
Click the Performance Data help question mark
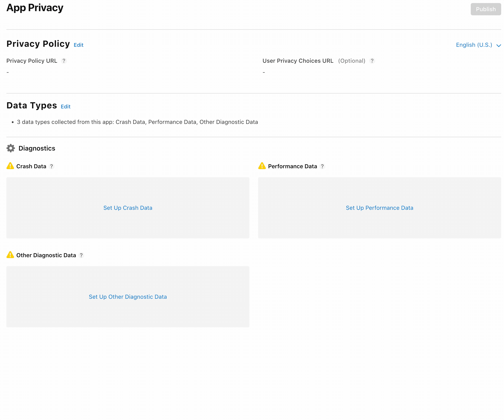[322, 166]
